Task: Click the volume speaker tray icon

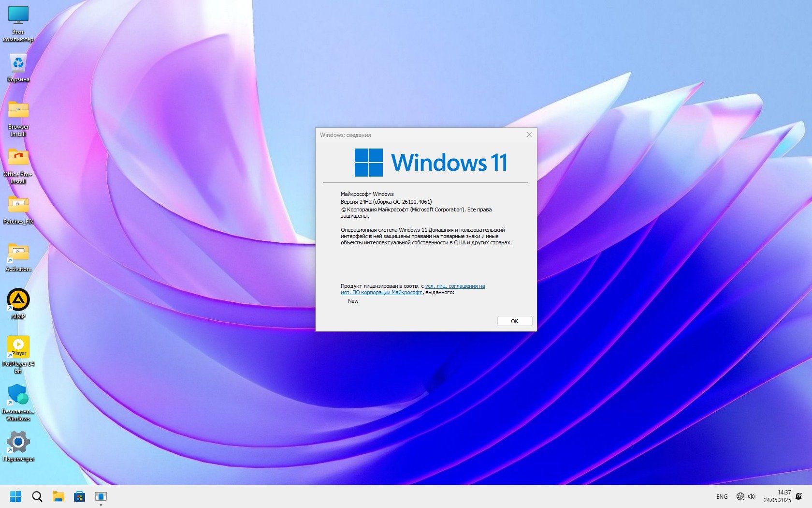Action: click(752, 496)
